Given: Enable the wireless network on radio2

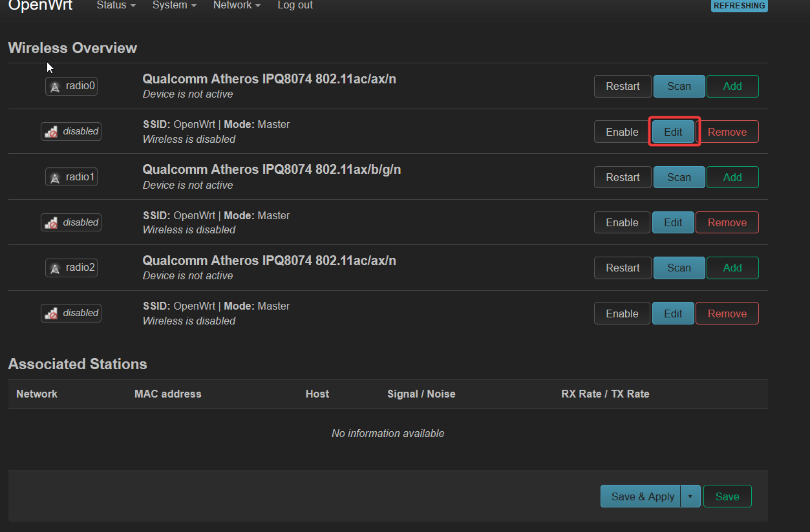Looking at the screenshot, I should [x=621, y=314].
